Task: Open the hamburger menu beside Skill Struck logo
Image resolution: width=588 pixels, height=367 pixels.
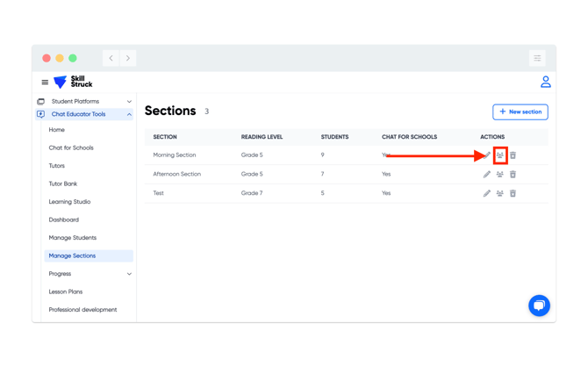Action: tap(45, 83)
